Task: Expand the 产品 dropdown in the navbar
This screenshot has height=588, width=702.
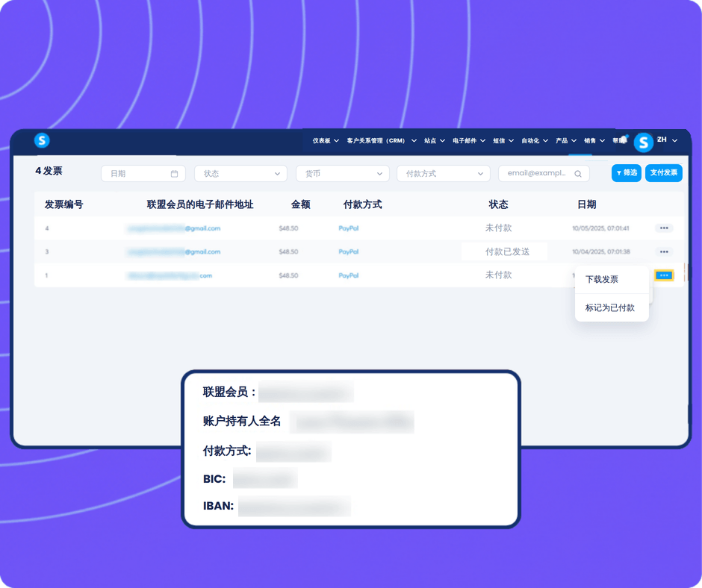Action: 566,140
